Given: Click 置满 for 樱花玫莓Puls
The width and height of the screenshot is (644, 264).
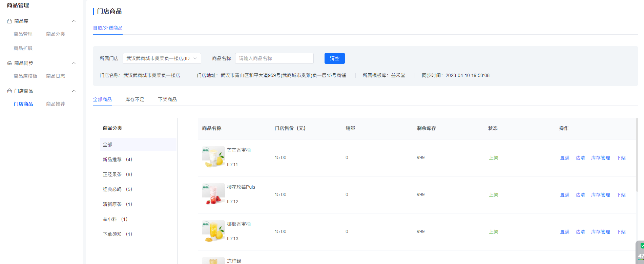Looking at the screenshot, I should coord(565,195).
